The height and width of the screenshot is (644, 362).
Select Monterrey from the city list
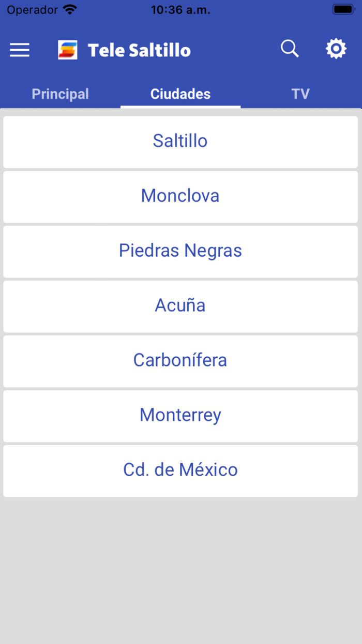[x=180, y=415]
